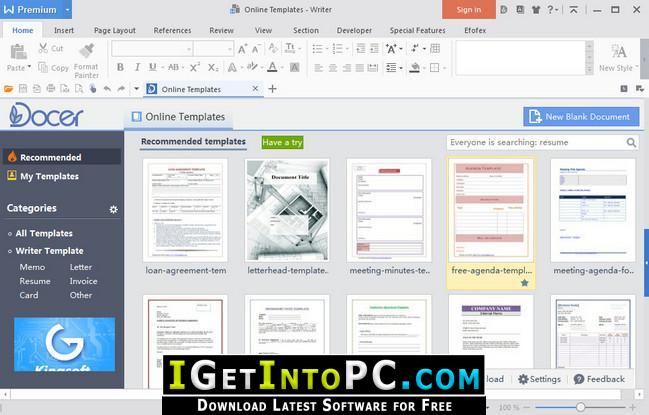Click the save icon in quick toolbar
The image size is (649, 415).
(23, 89)
